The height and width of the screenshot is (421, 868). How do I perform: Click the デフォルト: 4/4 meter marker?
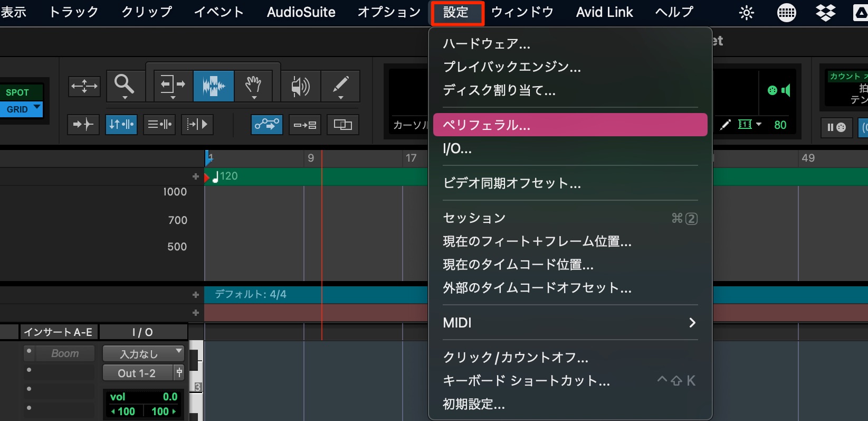coord(250,294)
